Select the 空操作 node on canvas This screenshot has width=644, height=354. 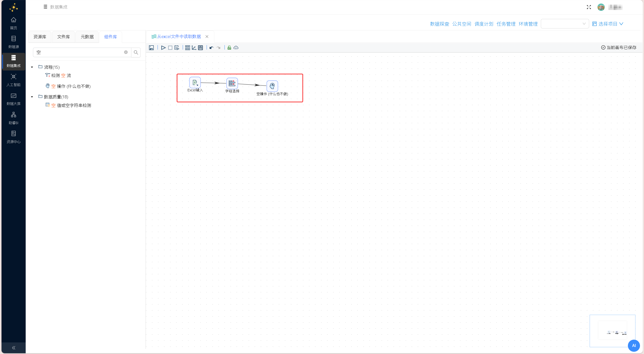272,86
